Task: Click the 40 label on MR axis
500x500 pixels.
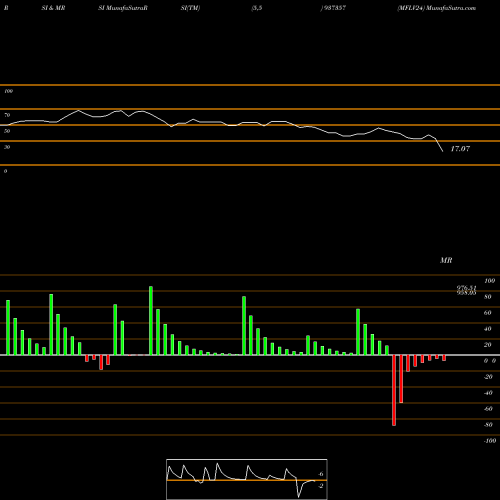Action: pos(488,329)
